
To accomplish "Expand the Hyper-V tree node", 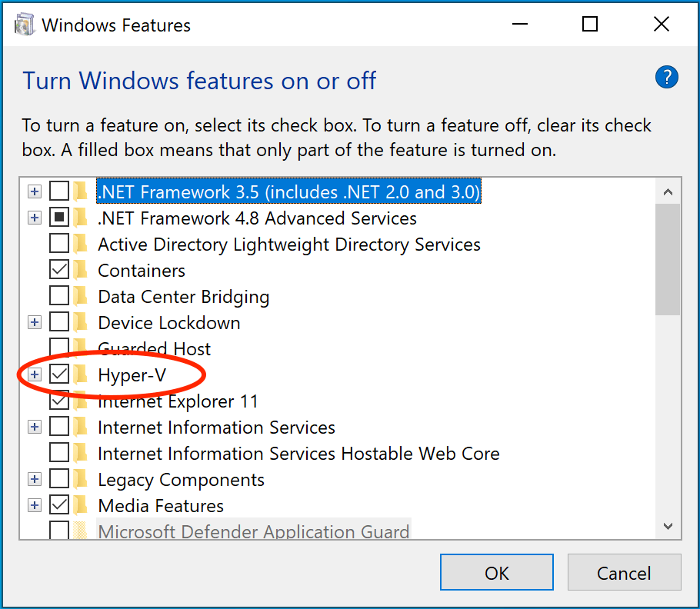I will point(34,374).
